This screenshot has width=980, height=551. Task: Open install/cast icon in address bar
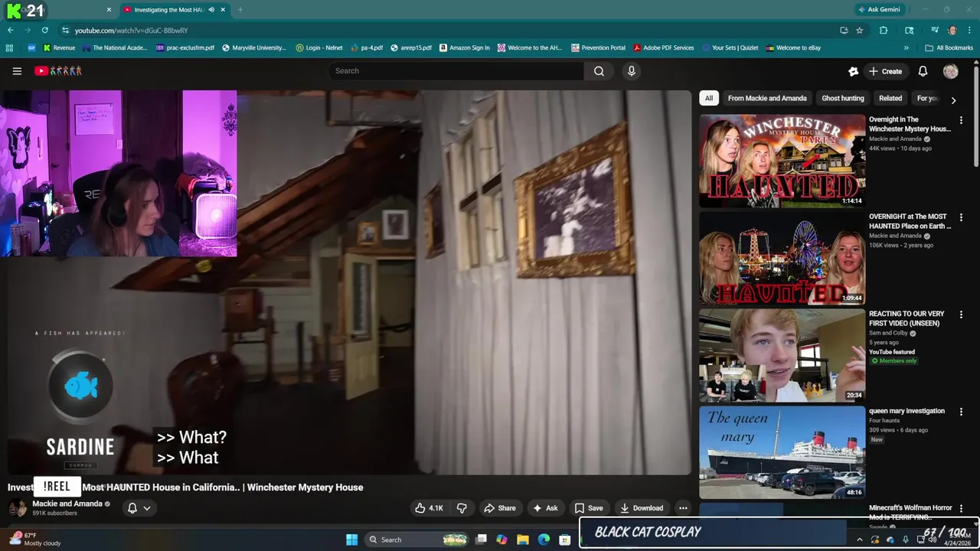click(x=844, y=30)
